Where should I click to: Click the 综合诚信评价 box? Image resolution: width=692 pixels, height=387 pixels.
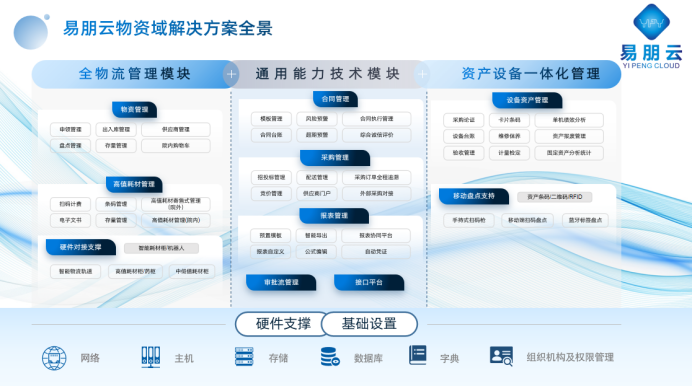(376, 135)
